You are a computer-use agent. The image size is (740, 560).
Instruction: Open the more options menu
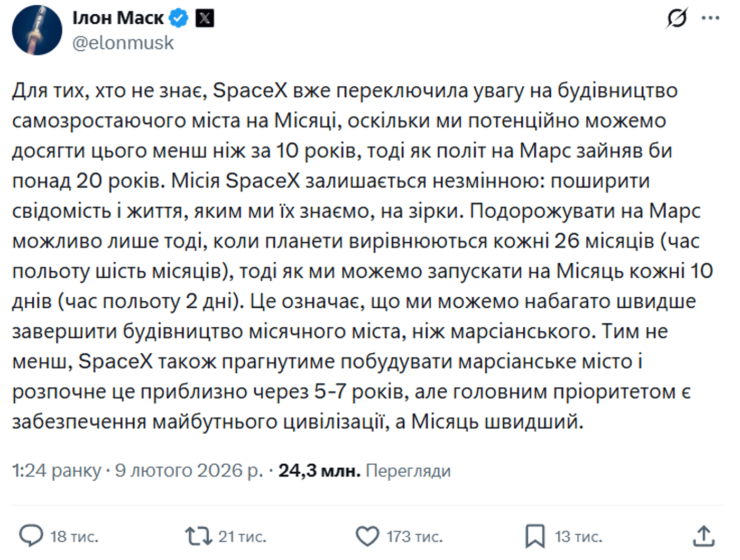point(710,17)
